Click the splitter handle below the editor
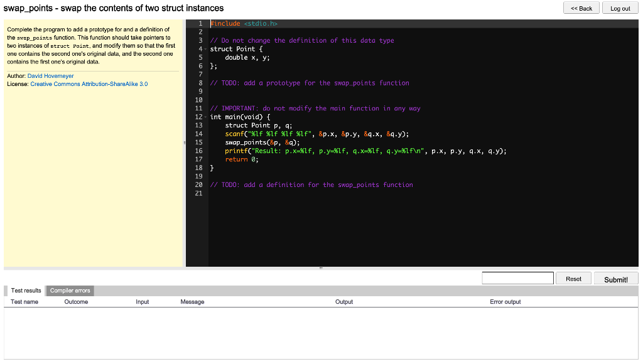Image resolution: width=643 pixels, height=364 pixels. [321, 269]
